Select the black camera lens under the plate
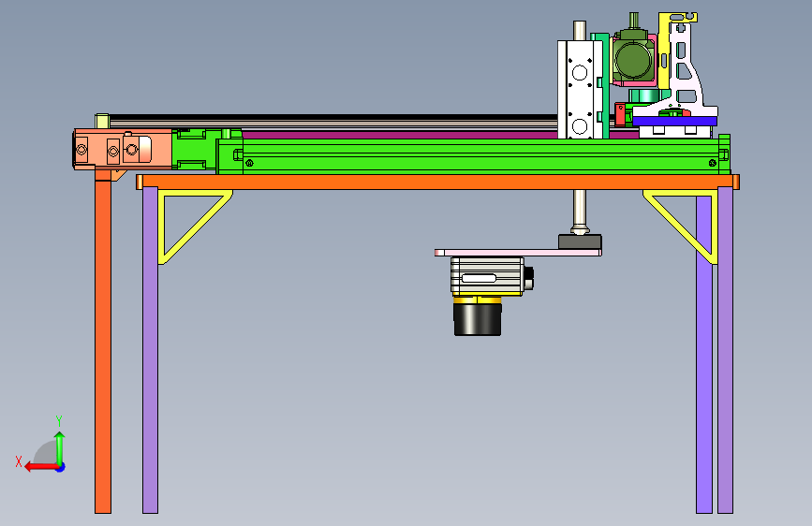This screenshot has width=812, height=526. pos(478,319)
